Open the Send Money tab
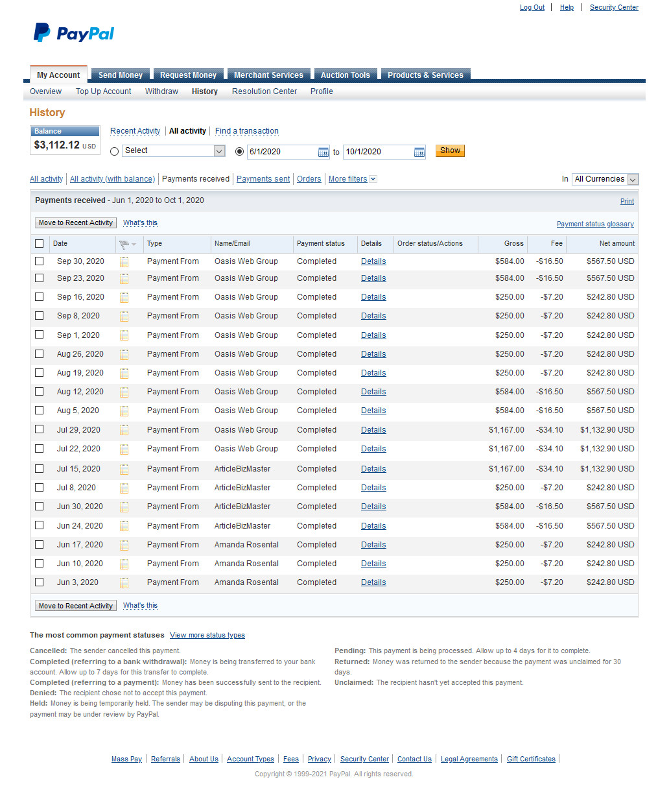Viewport: 669px width, 812px height. tap(121, 75)
